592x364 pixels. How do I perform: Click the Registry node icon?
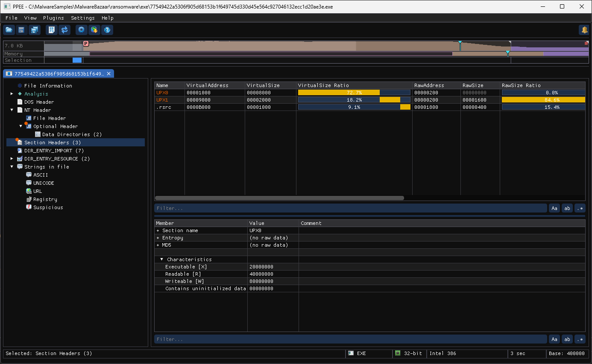click(x=29, y=199)
